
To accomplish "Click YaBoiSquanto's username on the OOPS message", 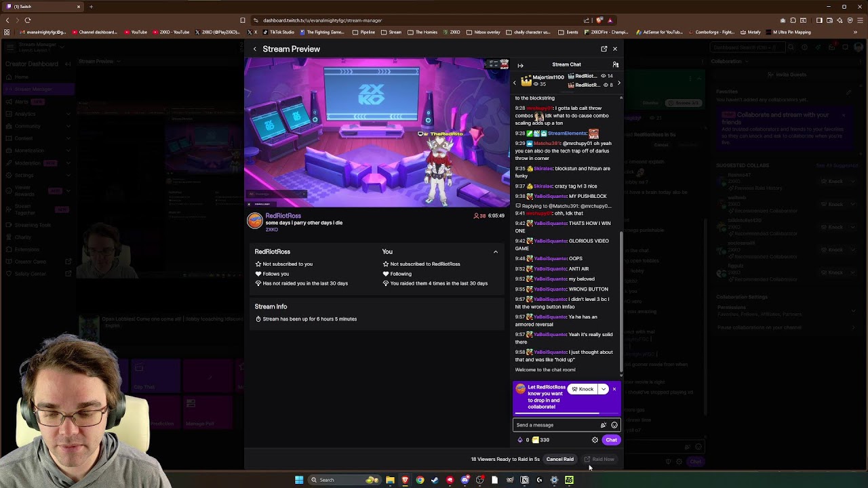I will (551, 258).
